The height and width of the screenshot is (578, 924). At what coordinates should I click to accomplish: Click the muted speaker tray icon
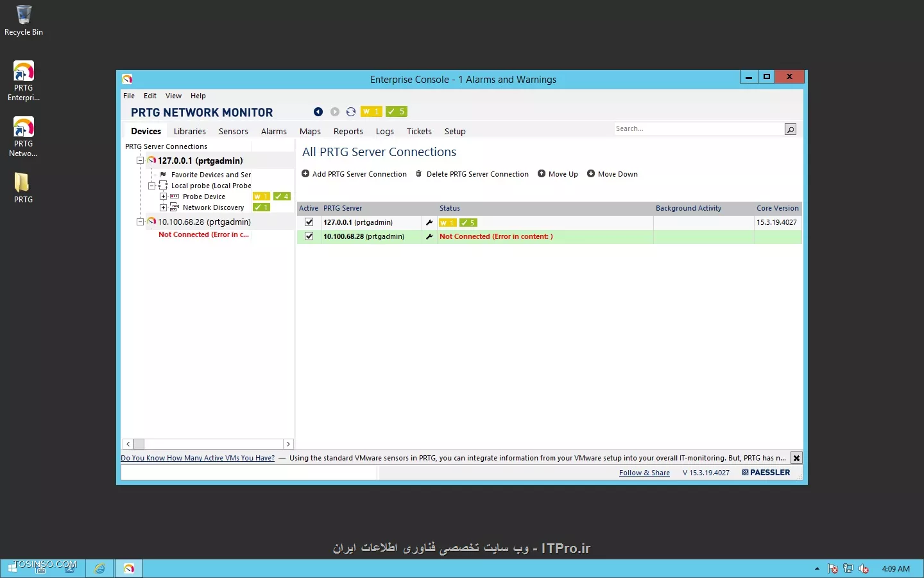point(864,568)
